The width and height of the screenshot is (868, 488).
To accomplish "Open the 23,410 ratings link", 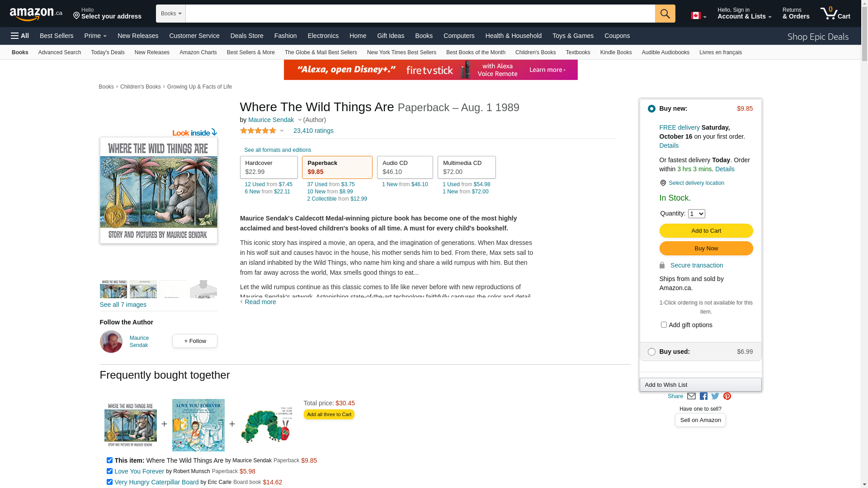I will 313,131.
